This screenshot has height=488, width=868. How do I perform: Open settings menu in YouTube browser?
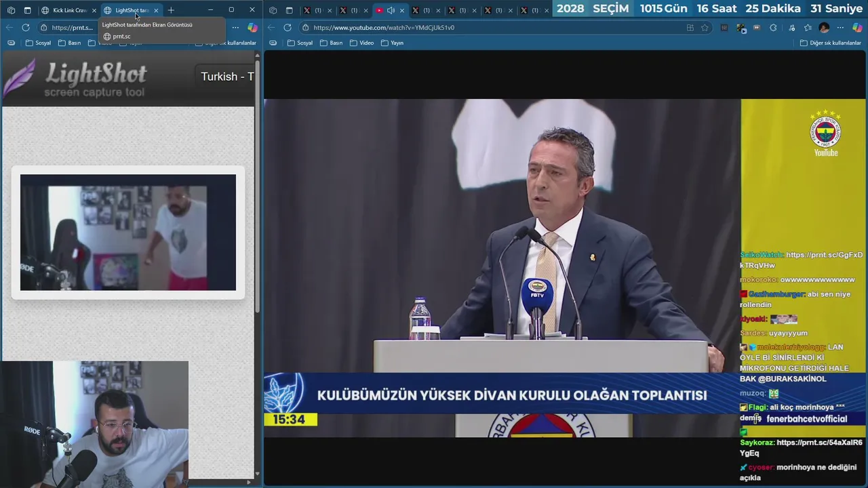coord(841,28)
